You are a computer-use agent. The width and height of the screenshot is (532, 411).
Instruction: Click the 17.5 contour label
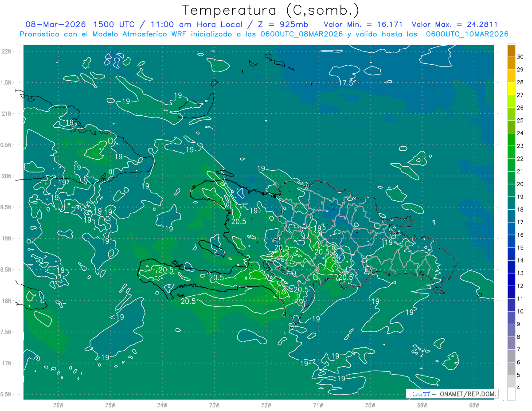click(345, 83)
